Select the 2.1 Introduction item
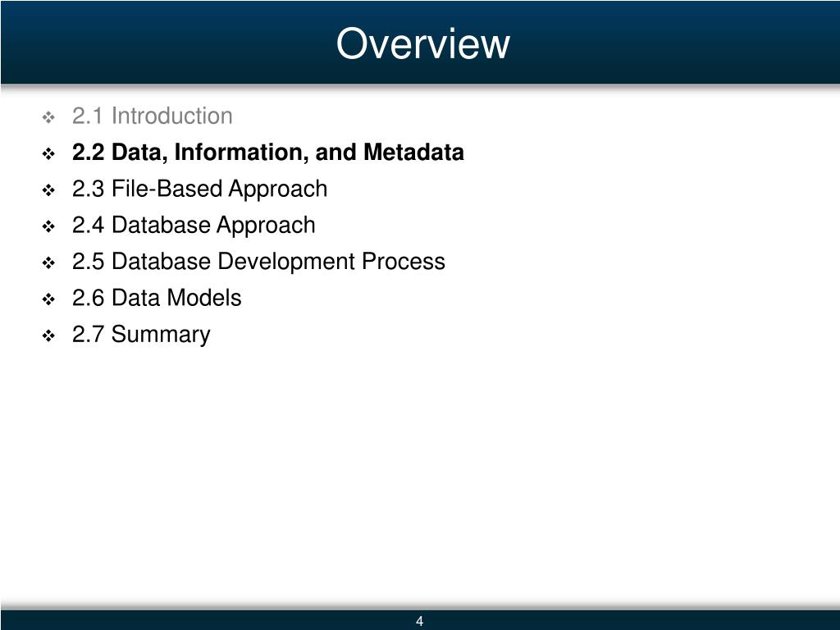 click(152, 116)
